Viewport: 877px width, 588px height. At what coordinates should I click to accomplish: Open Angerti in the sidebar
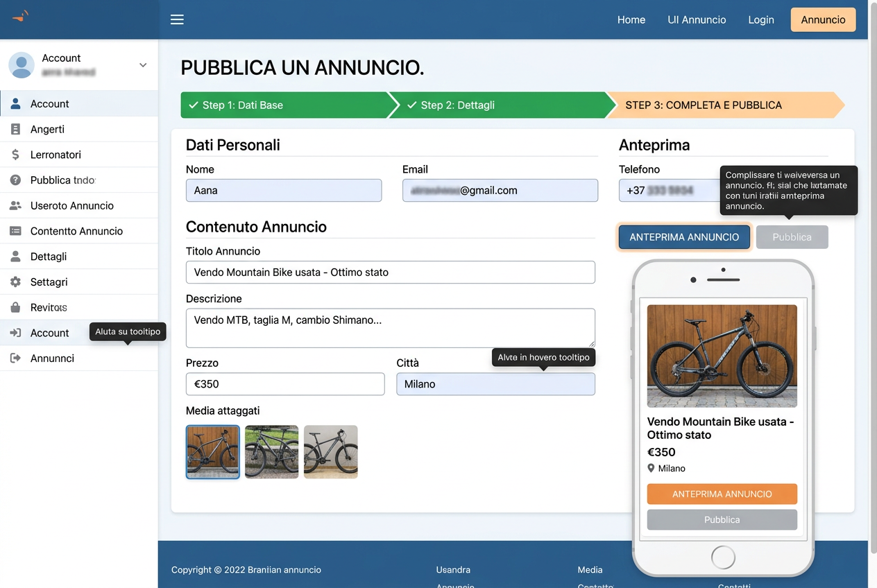[x=79, y=129]
